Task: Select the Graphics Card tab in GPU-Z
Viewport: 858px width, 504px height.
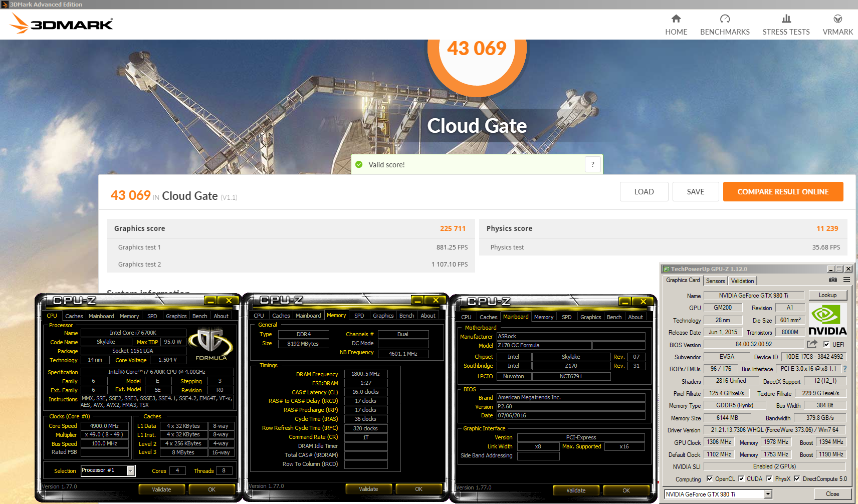Action: click(x=683, y=281)
